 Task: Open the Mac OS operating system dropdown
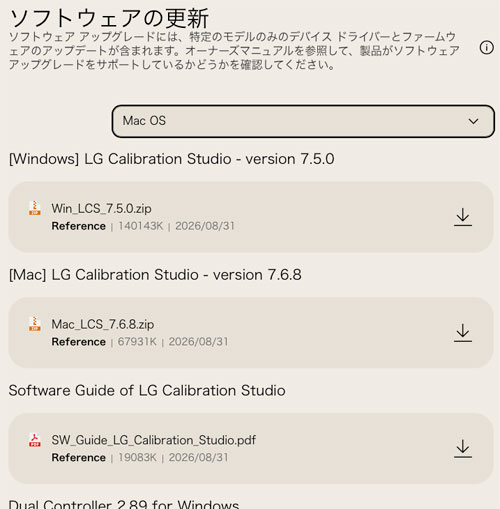pos(303,121)
